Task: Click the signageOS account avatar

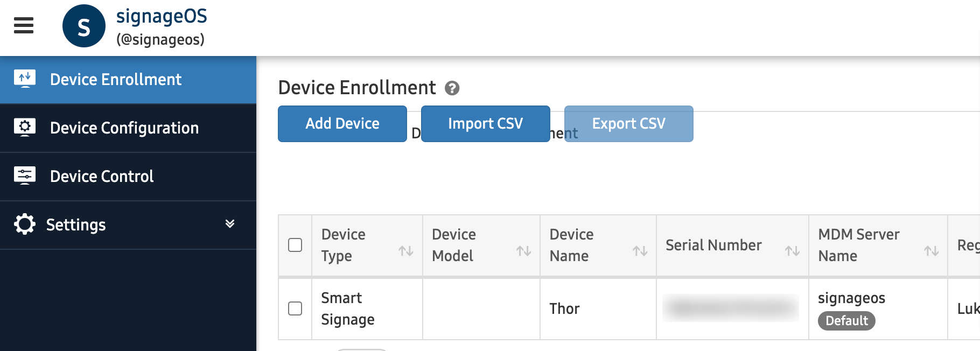Action: (x=83, y=26)
